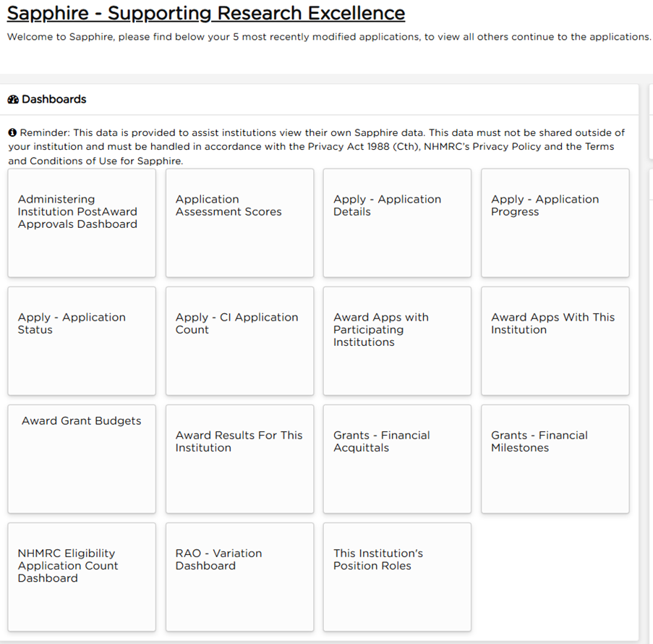Open the Award Grant Budgets dashboard
653x644 pixels.
pos(81,458)
